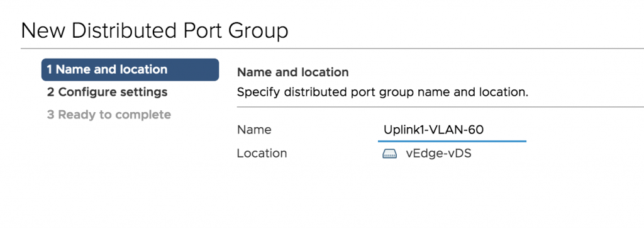Viewport: 644px width, 228px height.
Task: Open Configure settings from the wizard sidebar
Action: click(107, 92)
